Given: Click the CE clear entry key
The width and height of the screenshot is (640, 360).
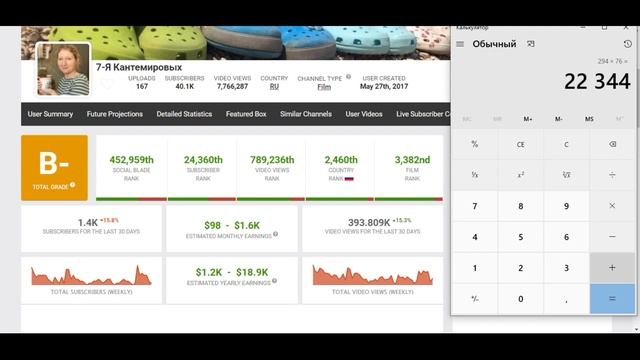Looking at the screenshot, I should [x=521, y=144].
